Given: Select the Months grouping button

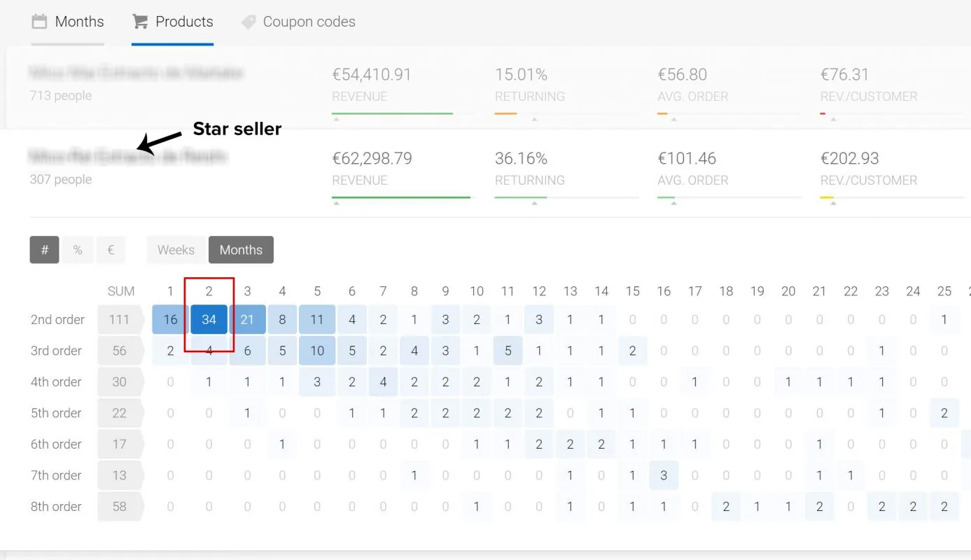Looking at the screenshot, I should coord(241,250).
